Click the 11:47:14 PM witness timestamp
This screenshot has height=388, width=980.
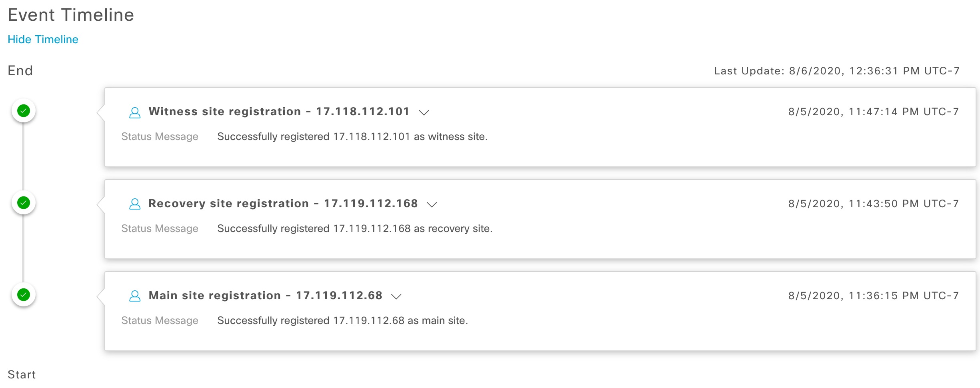click(x=873, y=112)
